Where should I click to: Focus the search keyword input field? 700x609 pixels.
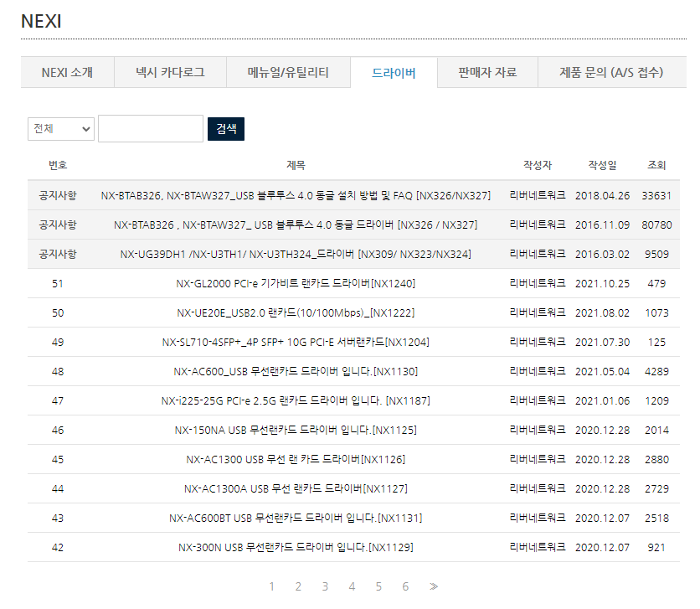pos(151,129)
